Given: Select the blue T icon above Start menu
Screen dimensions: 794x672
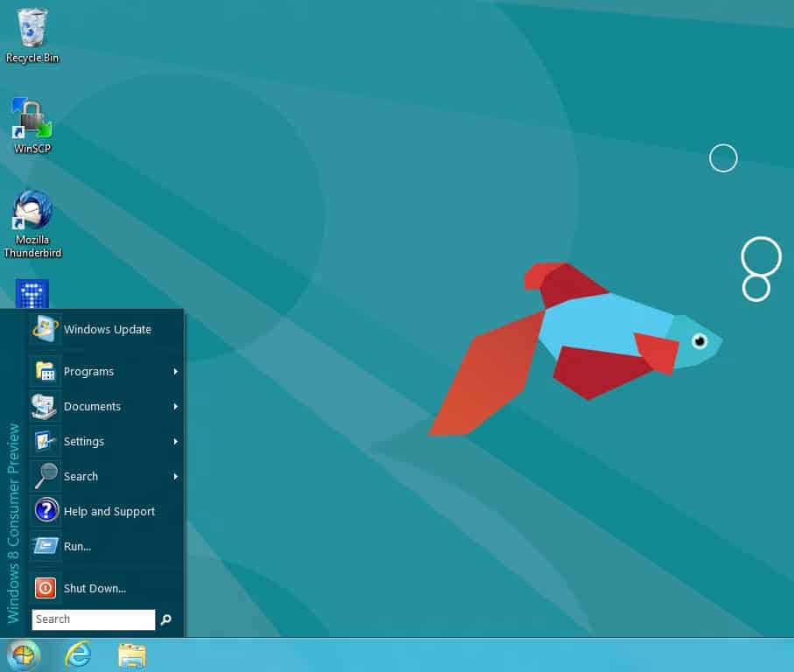Looking at the screenshot, I should tap(32, 293).
